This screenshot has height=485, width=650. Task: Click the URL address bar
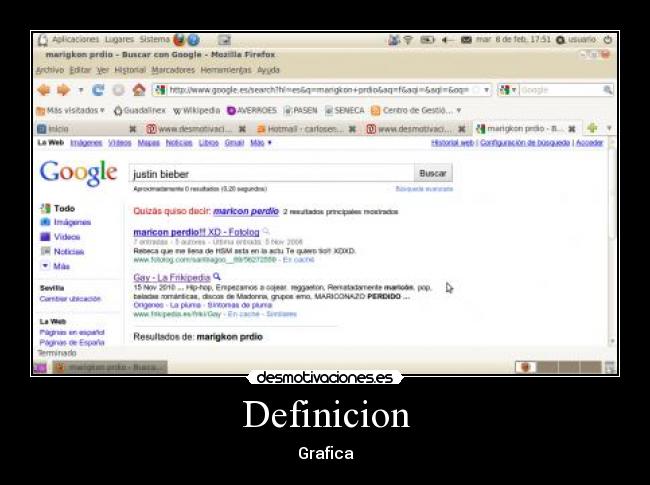click(x=321, y=90)
